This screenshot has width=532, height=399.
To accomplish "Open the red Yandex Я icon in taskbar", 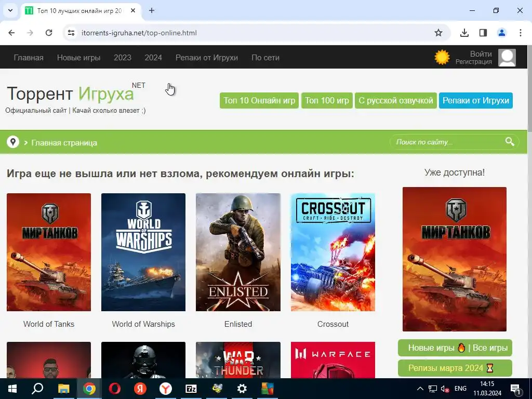I will (x=140, y=389).
